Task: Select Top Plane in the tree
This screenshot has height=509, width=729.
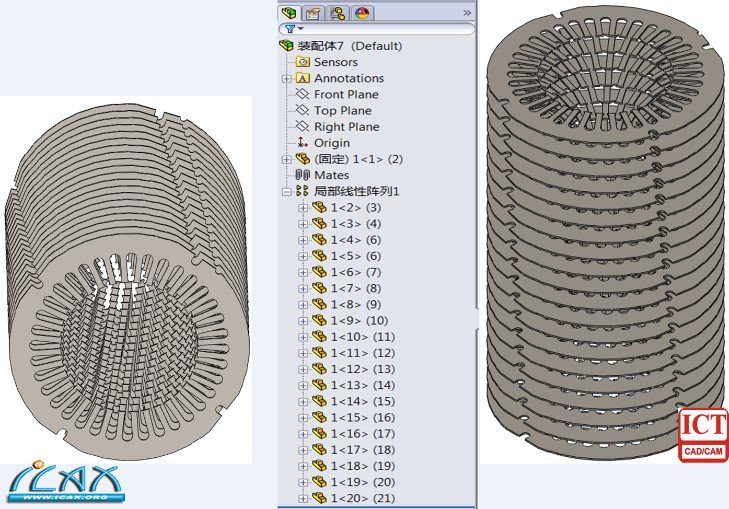Action: pyautogui.click(x=342, y=111)
